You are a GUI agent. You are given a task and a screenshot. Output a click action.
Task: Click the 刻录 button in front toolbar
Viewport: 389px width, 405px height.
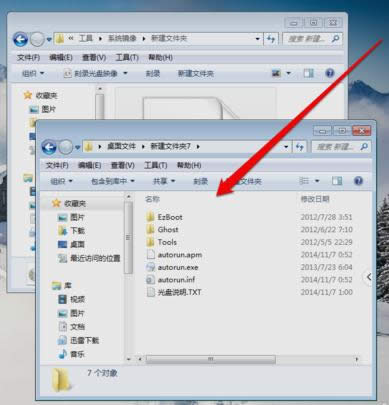click(200, 181)
